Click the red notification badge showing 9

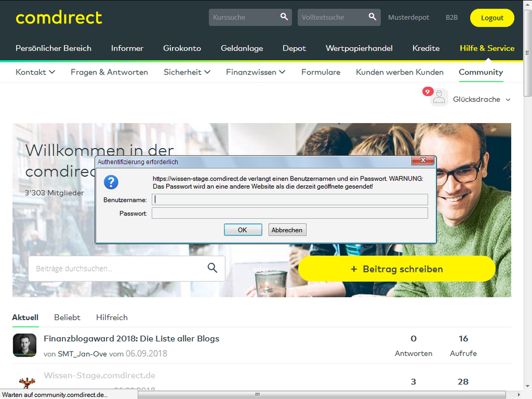428,91
